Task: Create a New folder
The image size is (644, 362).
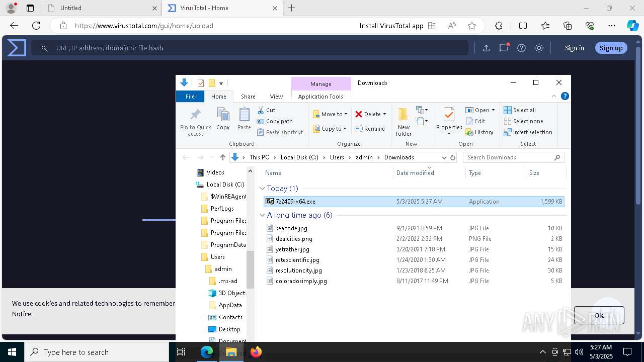Action: click(x=404, y=122)
